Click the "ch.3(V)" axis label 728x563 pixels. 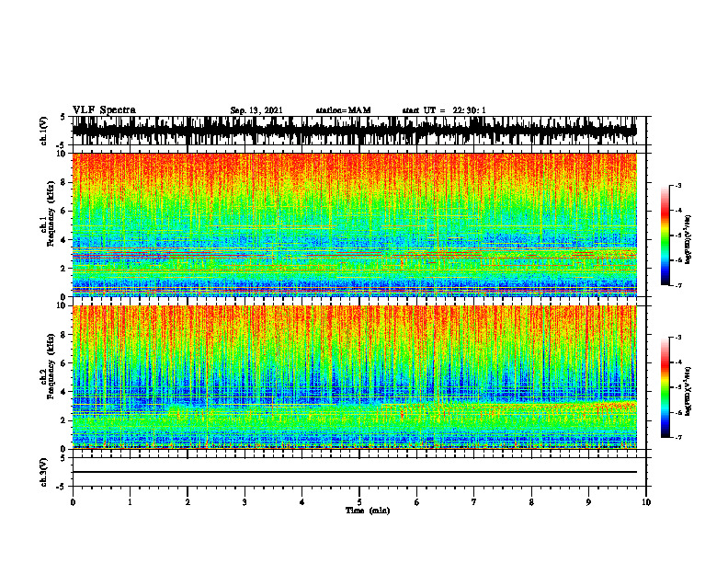(x=44, y=472)
